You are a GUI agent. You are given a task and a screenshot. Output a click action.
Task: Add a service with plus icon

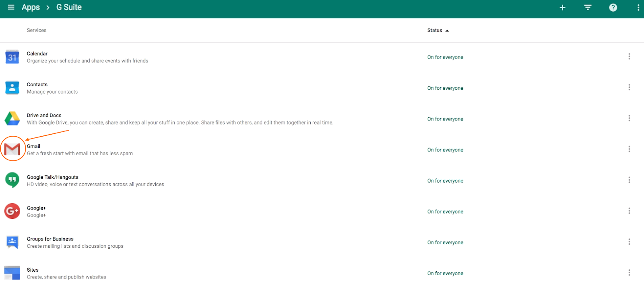coord(563,8)
